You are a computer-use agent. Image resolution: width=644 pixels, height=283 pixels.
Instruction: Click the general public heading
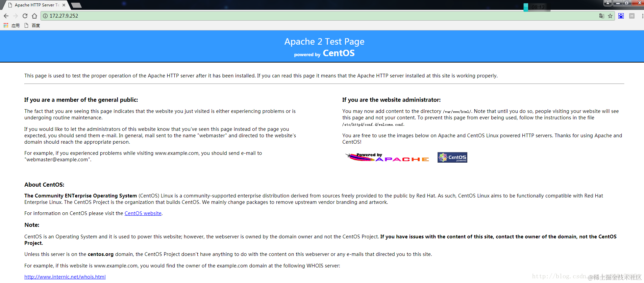81,100
